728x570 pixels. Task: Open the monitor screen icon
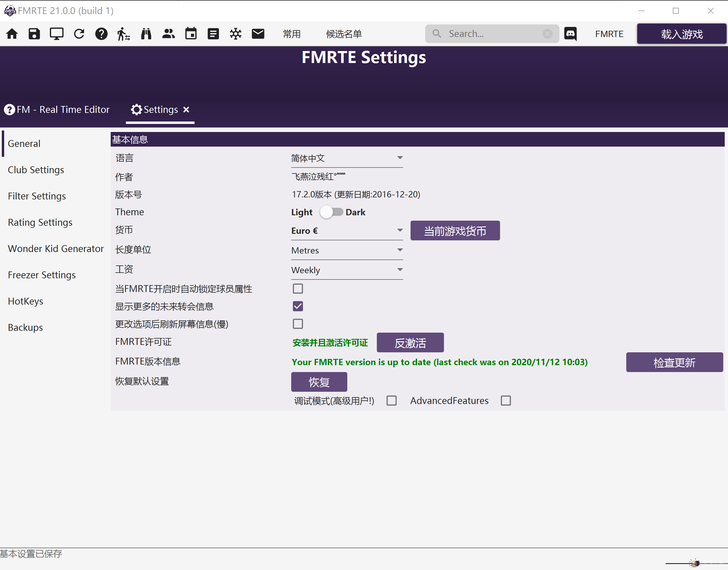(56, 34)
